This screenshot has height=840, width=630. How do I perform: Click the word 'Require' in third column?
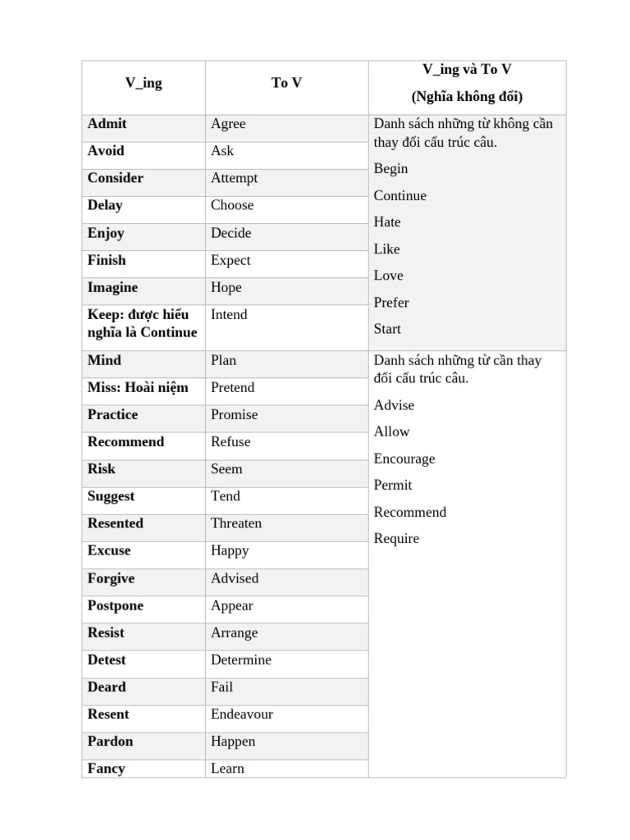(396, 539)
